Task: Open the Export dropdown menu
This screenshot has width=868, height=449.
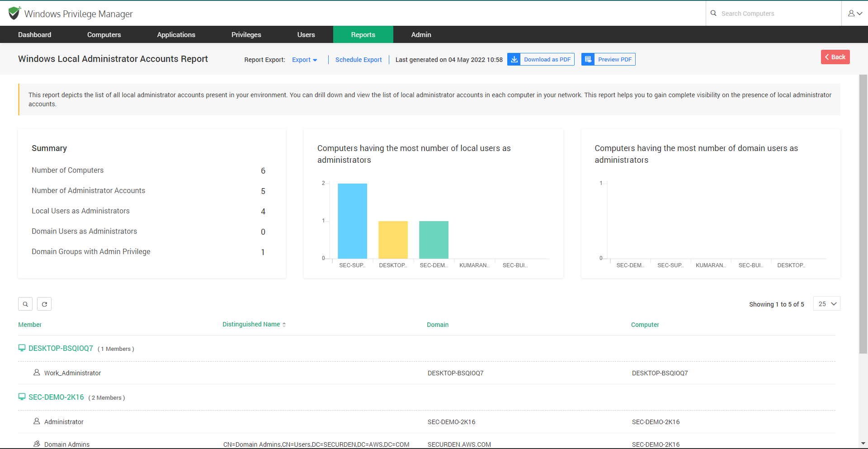Action: click(x=304, y=59)
